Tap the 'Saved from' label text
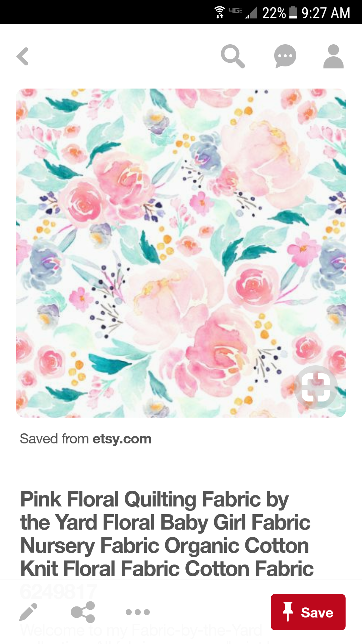The width and height of the screenshot is (362, 644). pos(54,439)
